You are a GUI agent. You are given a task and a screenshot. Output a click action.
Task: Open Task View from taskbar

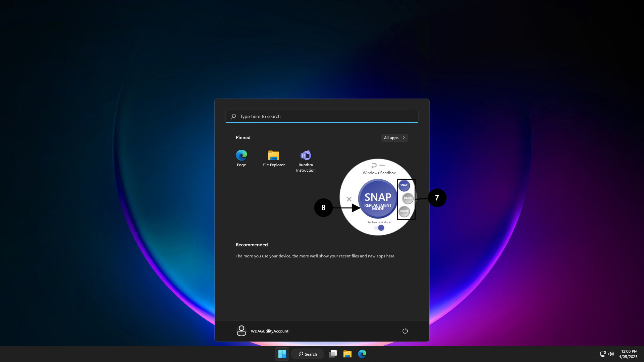[333, 354]
